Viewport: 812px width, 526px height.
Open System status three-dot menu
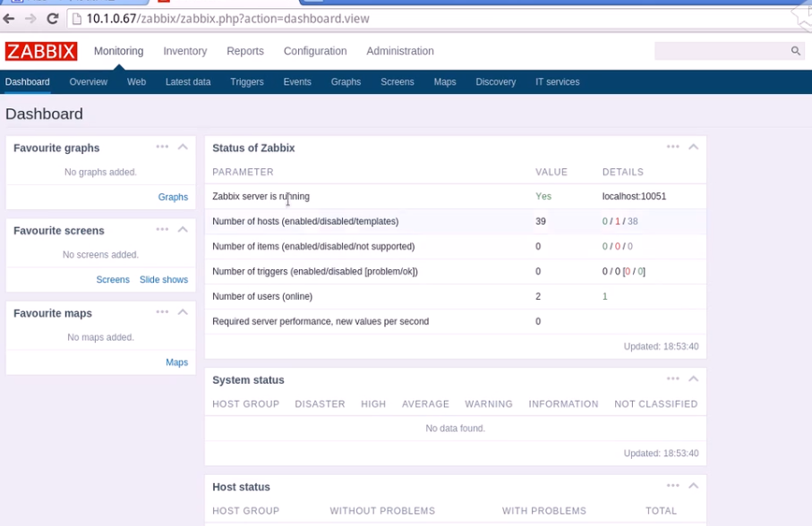pyautogui.click(x=672, y=378)
